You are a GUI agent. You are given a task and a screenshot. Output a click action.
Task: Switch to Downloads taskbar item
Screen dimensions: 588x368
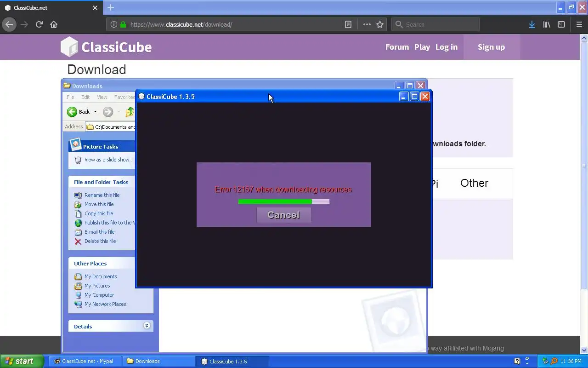[x=159, y=361]
